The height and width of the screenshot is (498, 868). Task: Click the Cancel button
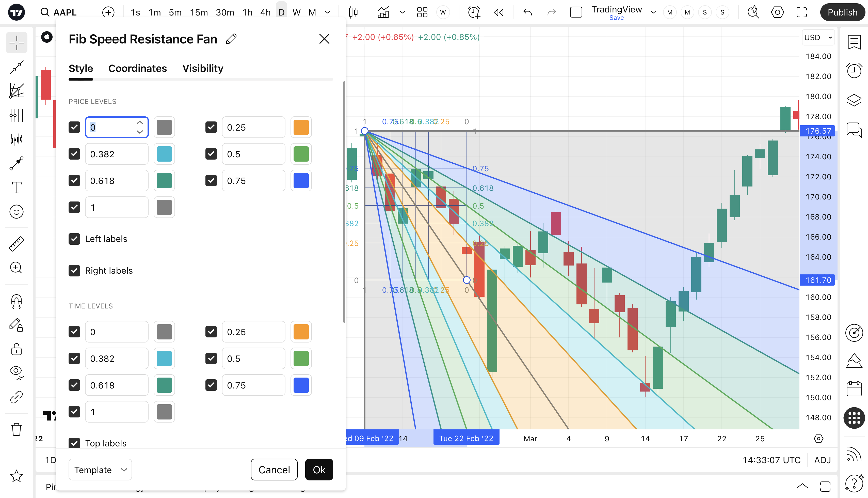(274, 470)
